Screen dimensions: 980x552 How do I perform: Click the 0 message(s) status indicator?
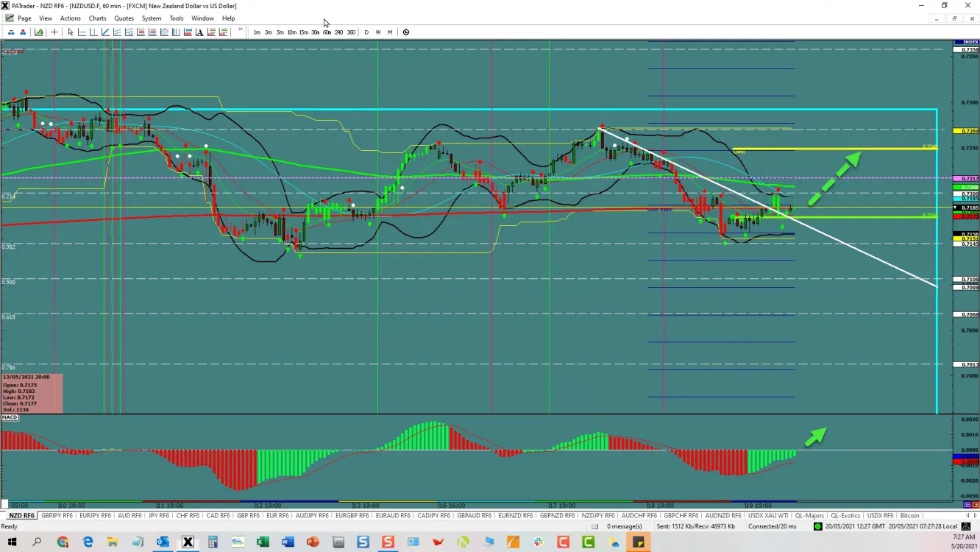click(x=624, y=526)
